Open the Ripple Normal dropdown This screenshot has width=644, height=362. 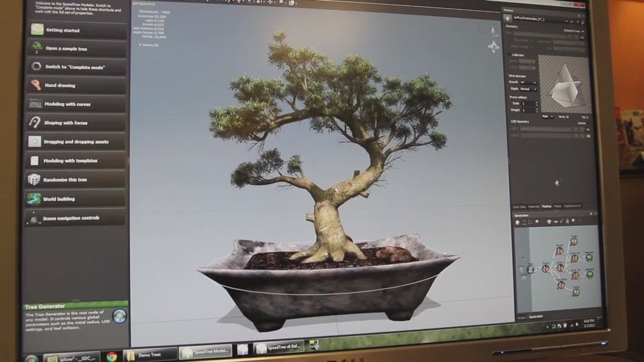coord(528,88)
